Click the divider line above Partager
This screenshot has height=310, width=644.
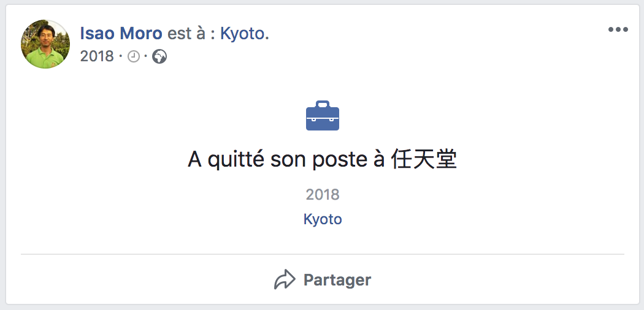click(323, 254)
